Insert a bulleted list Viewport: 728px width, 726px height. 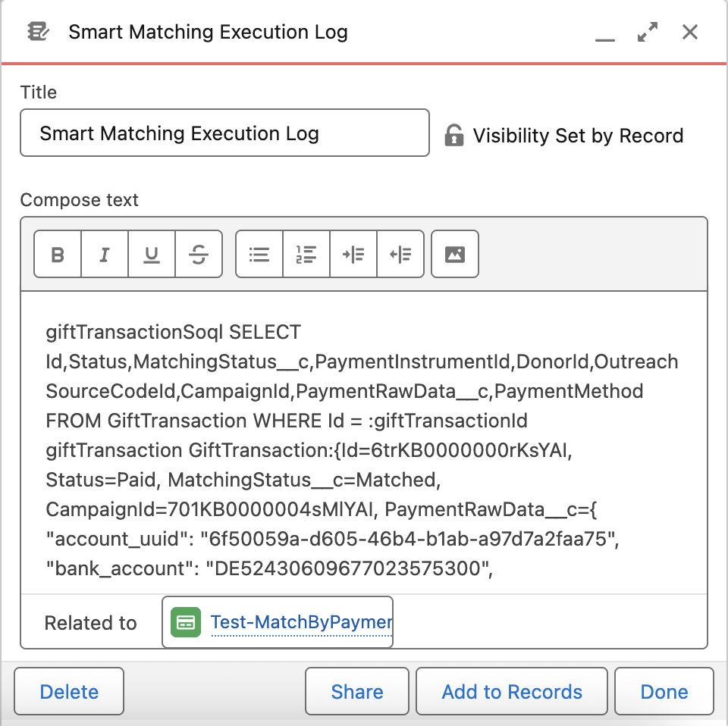(259, 255)
